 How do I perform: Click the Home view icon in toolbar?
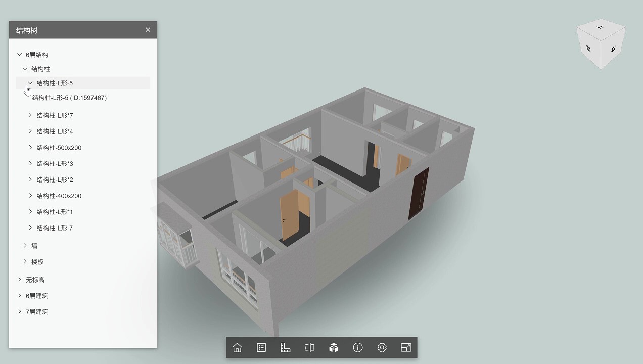(x=237, y=347)
